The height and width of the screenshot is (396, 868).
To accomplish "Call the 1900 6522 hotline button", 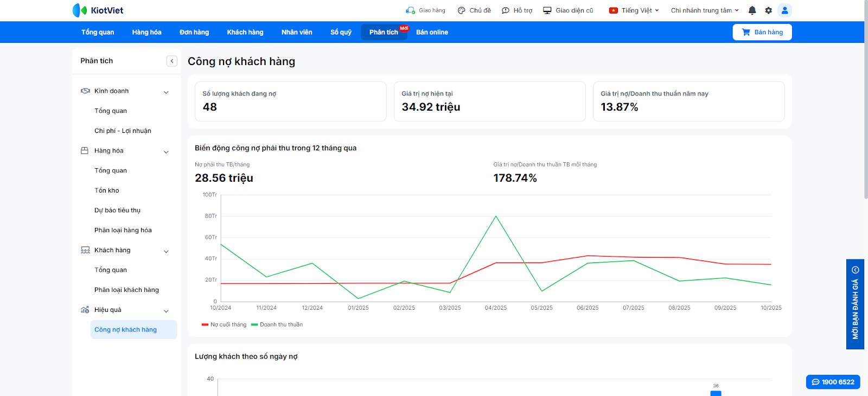I will [x=833, y=382].
